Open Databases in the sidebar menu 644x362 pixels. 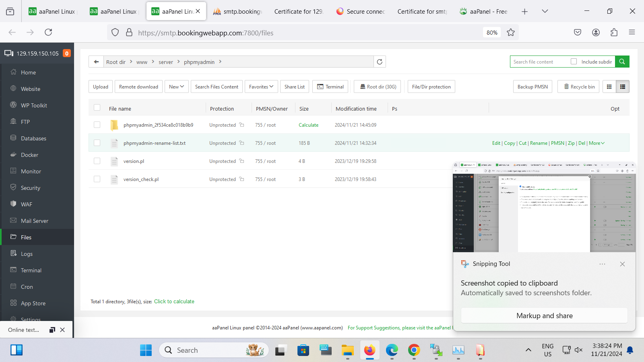tap(33, 138)
